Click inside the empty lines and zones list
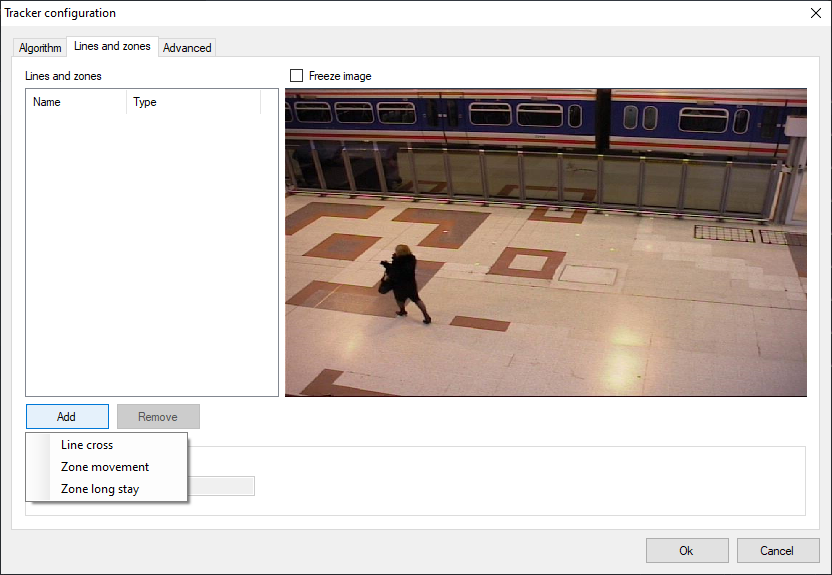The image size is (832, 575). click(x=151, y=250)
